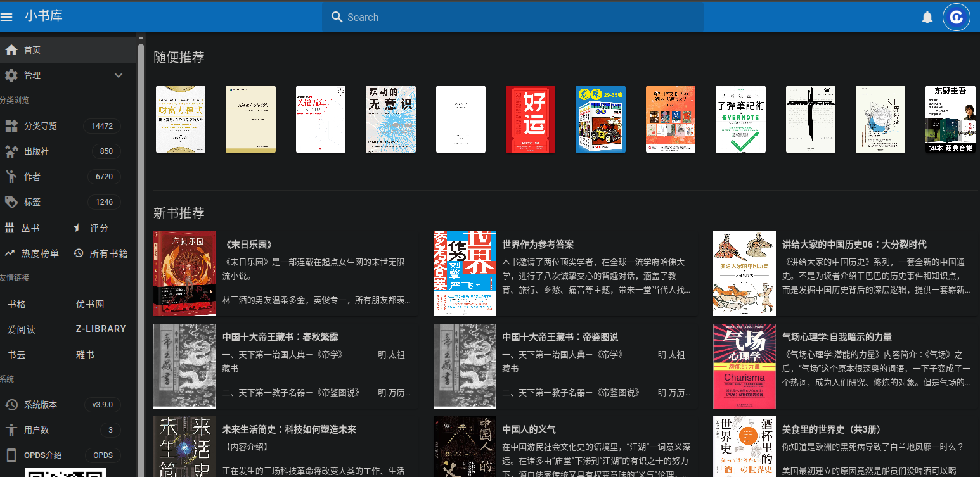Open the 躁动的无意识 book cover
The width and height of the screenshot is (980, 477).
coord(390,120)
